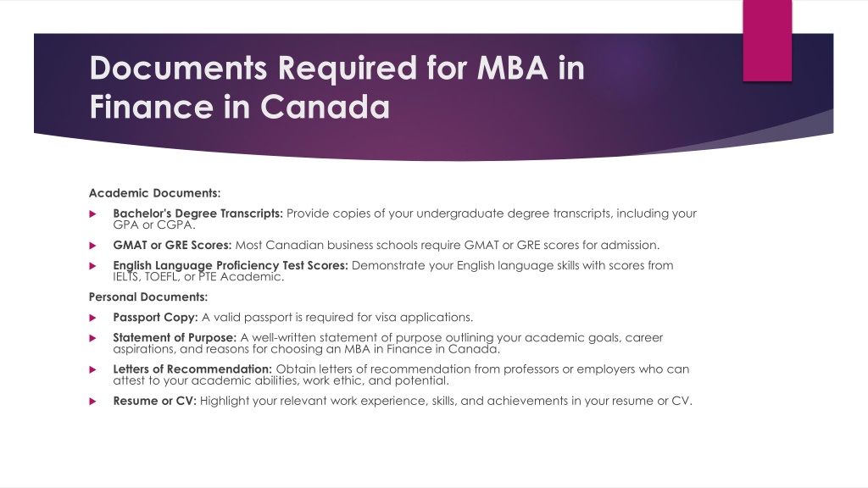Click the bold 'Letters of Recommendation:' label
This screenshot has width=868, height=488.
tap(192, 369)
